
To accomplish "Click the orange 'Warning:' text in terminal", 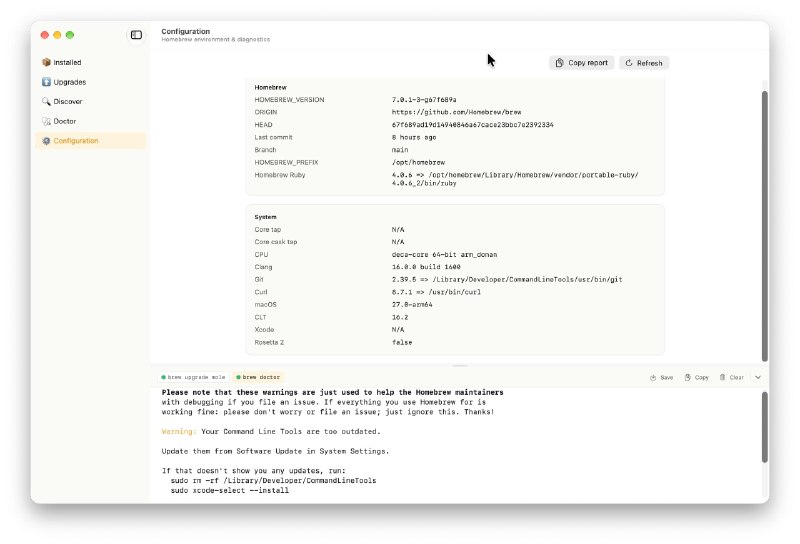I will click(179, 432).
